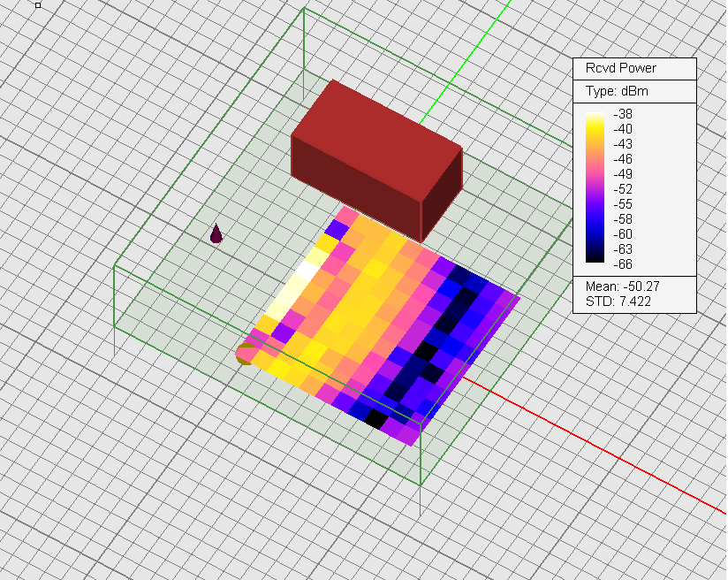Select the -66 value on the legend scale

(623, 263)
